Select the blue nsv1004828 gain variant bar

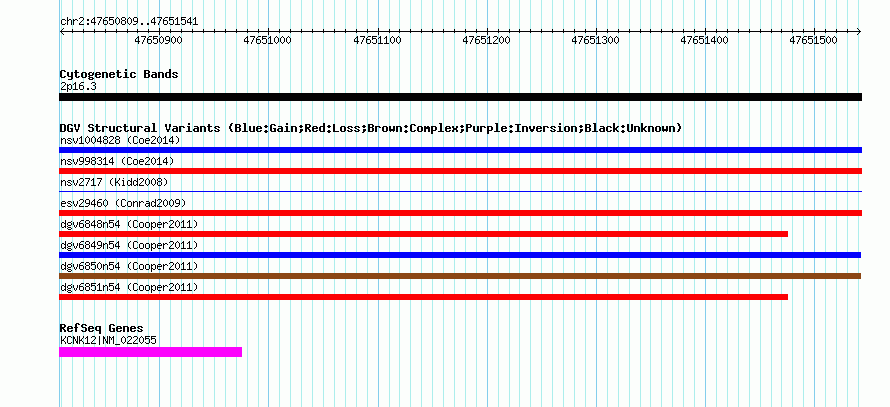(460, 150)
